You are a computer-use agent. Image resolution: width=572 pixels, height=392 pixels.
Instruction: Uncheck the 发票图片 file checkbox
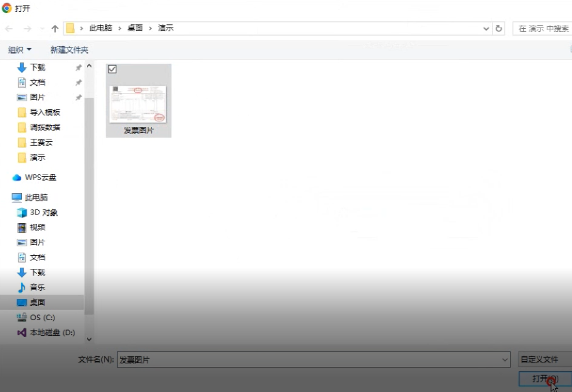coord(113,69)
